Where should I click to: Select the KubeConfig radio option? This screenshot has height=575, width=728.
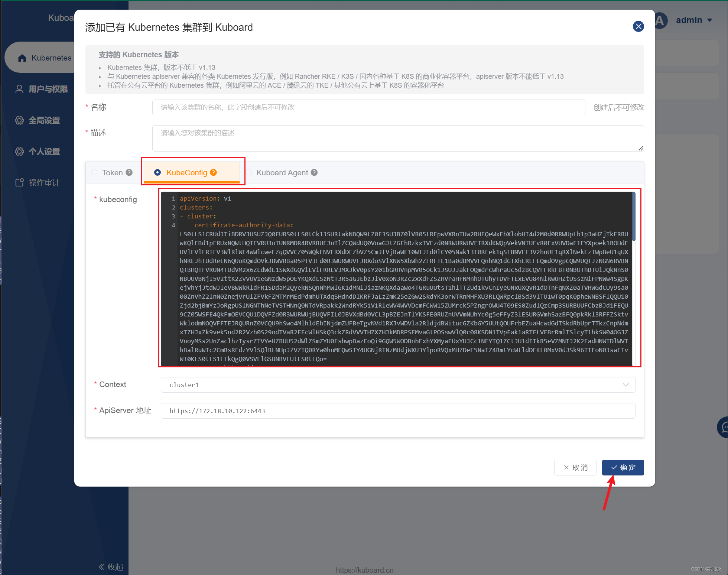(x=157, y=172)
